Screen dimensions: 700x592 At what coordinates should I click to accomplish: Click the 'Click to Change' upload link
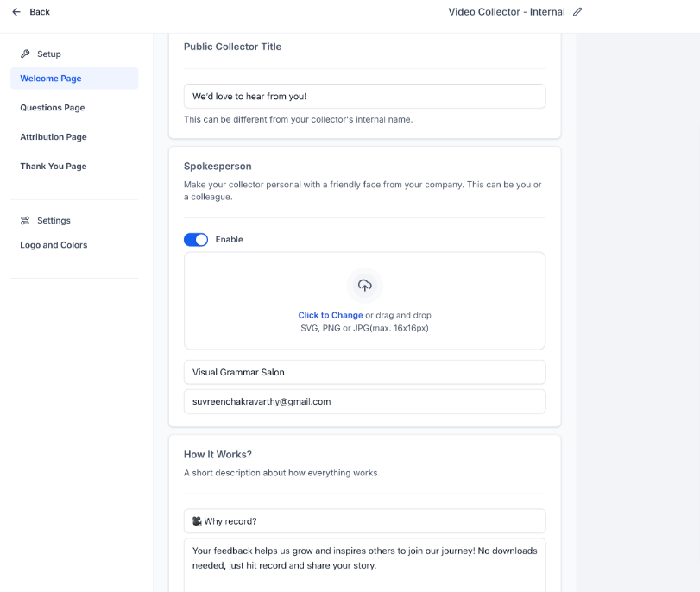click(331, 316)
